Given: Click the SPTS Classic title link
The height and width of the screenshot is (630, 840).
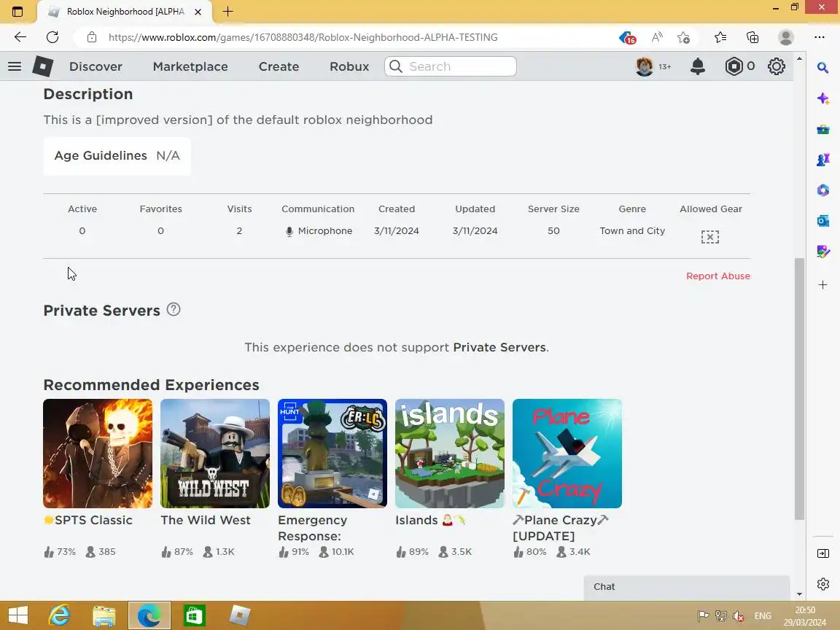Looking at the screenshot, I should (x=87, y=520).
